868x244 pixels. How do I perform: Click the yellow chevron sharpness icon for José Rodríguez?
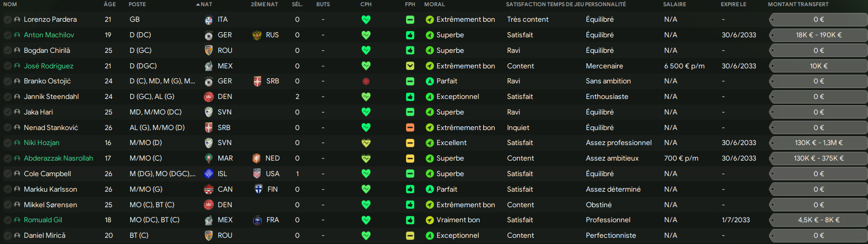pyautogui.click(x=410, y=66)
